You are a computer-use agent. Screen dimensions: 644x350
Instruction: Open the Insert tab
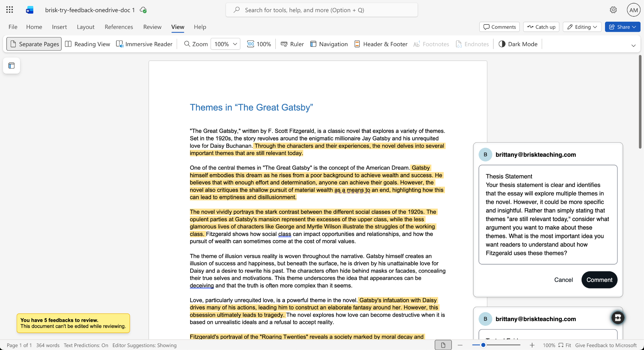(59, 27)
